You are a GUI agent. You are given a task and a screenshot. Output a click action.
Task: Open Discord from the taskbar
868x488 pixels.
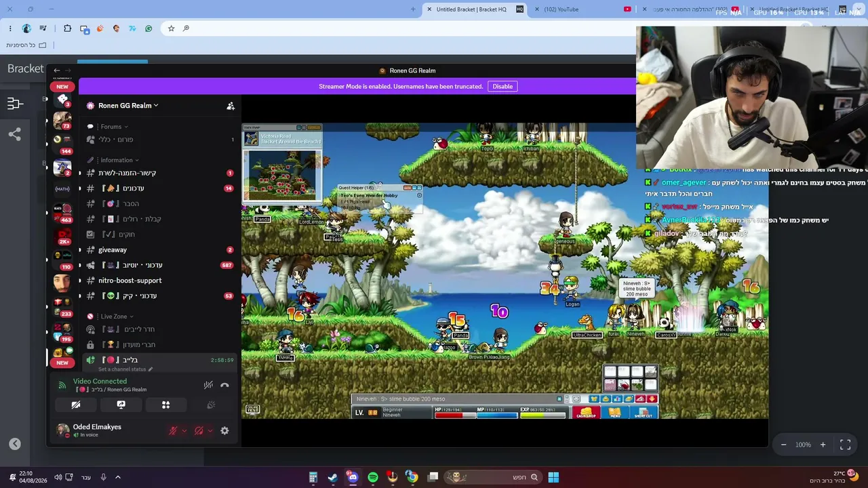pyautogui.click(x=353, y=477)
